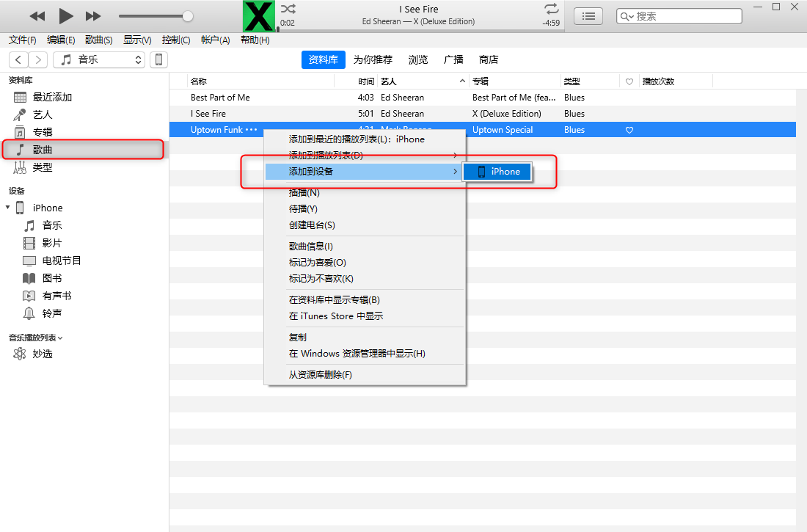
Task: Select 歌曲 in the sidebar
Action: coord(83,150)
